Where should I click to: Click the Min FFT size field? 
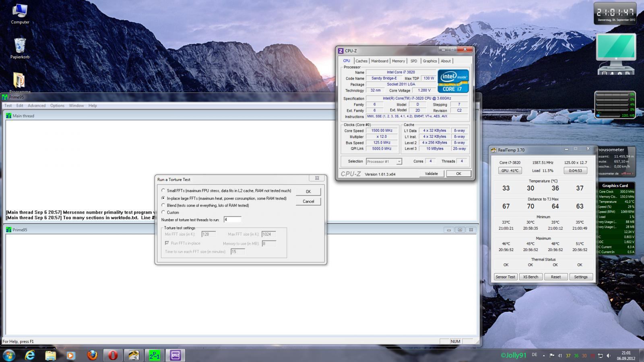point(208,234)
